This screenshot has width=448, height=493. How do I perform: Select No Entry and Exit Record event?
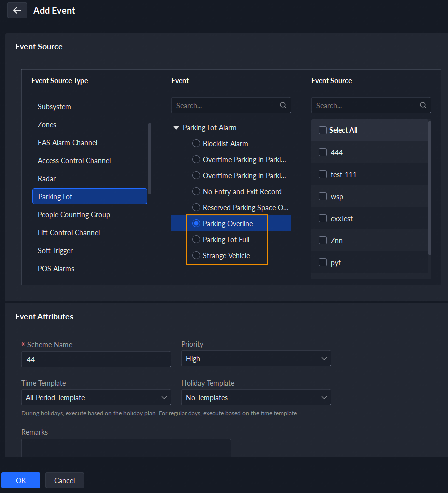pyautogui.click(x=196, y=192)
